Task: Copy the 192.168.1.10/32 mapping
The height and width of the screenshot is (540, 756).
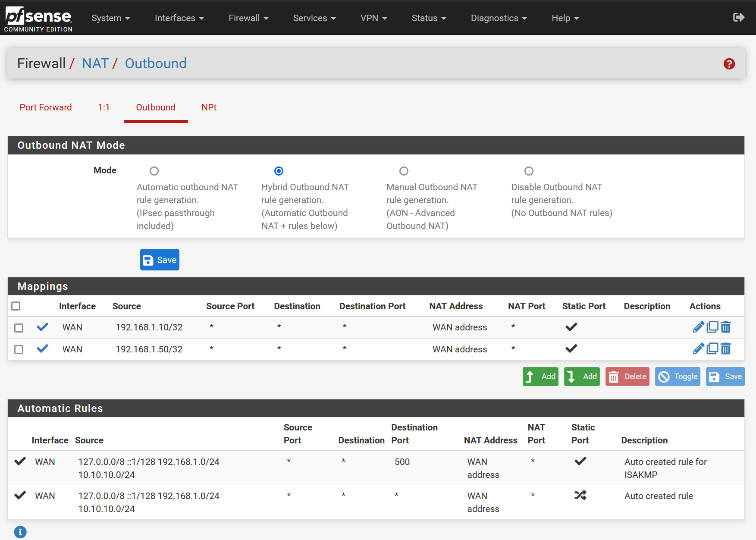Action: 712,327
